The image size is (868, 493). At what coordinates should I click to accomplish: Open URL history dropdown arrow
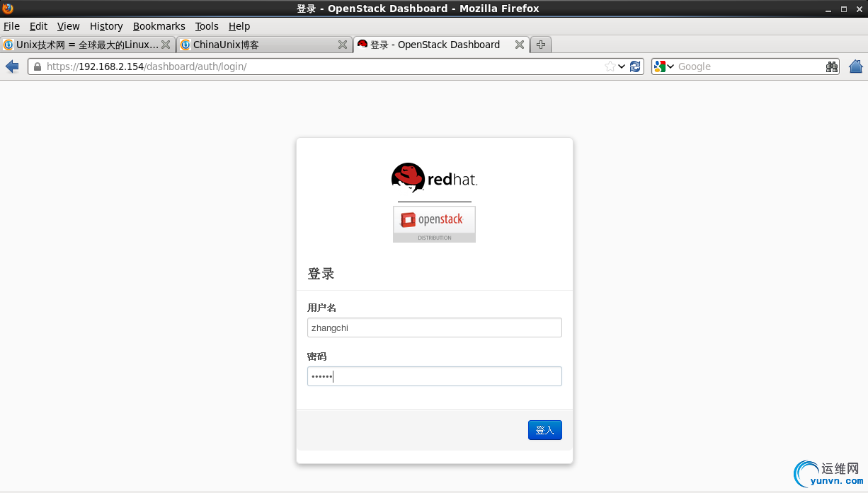tap(622, 66)
